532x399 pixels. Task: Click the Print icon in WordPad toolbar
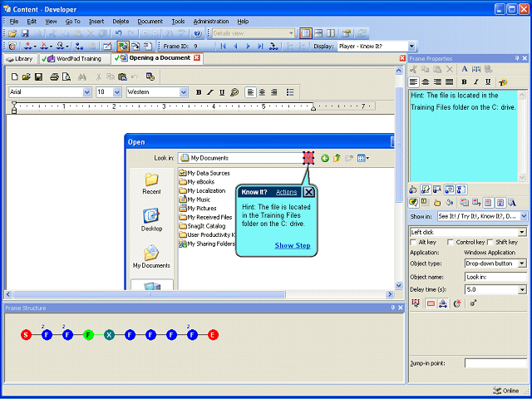(54, 76)
